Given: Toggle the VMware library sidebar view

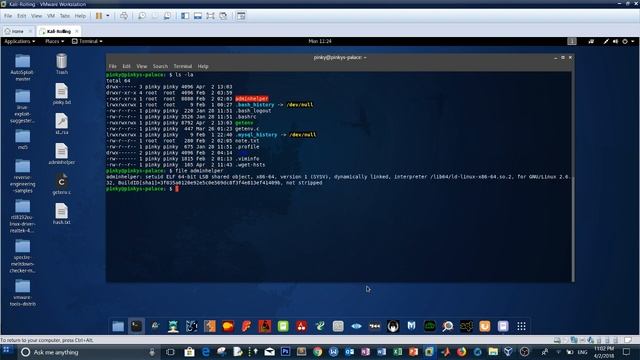Looking at the screenshot, I should point(185,16).
